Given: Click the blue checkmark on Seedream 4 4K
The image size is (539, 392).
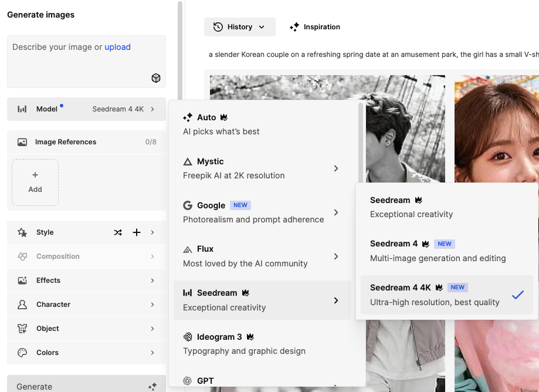Looking at the screenshot, I should click(518, 295).
